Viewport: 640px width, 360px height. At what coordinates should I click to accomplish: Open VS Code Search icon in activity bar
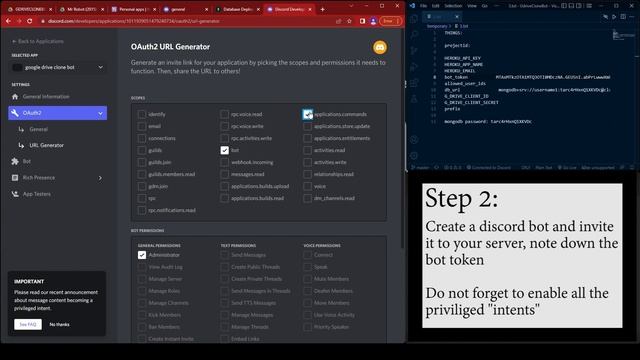pyautogui.click(x=414, y=35)
